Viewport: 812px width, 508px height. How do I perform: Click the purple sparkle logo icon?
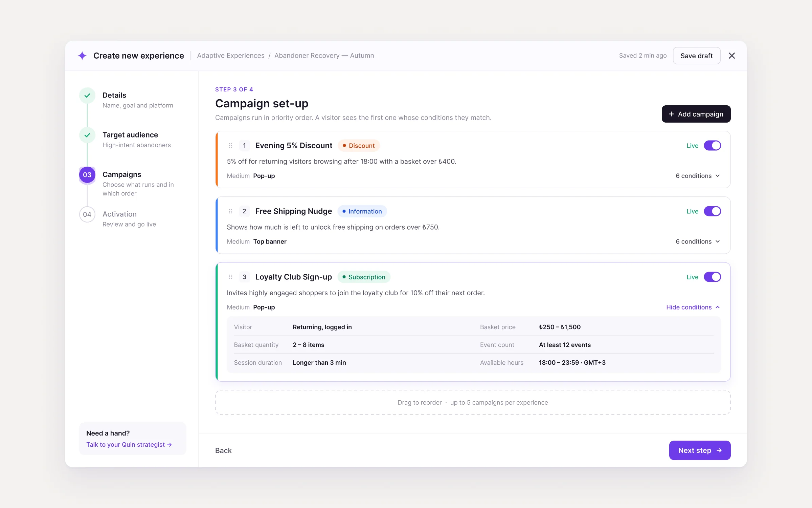[82, 56]
